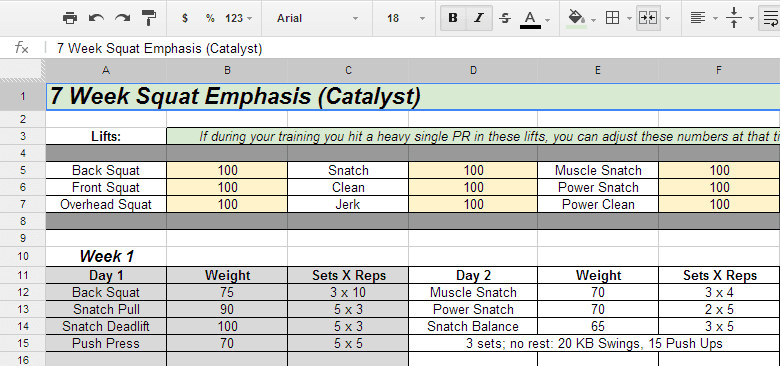
Task: Toggle Bold formatting button
Action: (453, 18)
